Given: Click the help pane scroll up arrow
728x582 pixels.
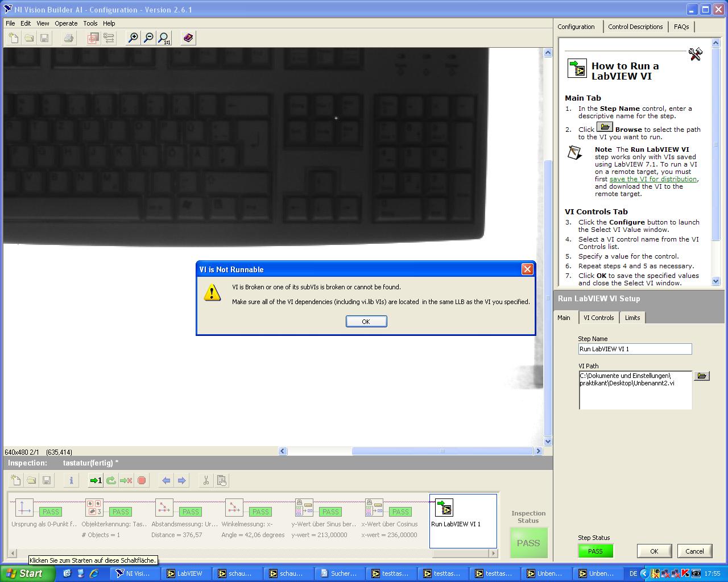Looking at the screenshot, I should click(715, 43).
